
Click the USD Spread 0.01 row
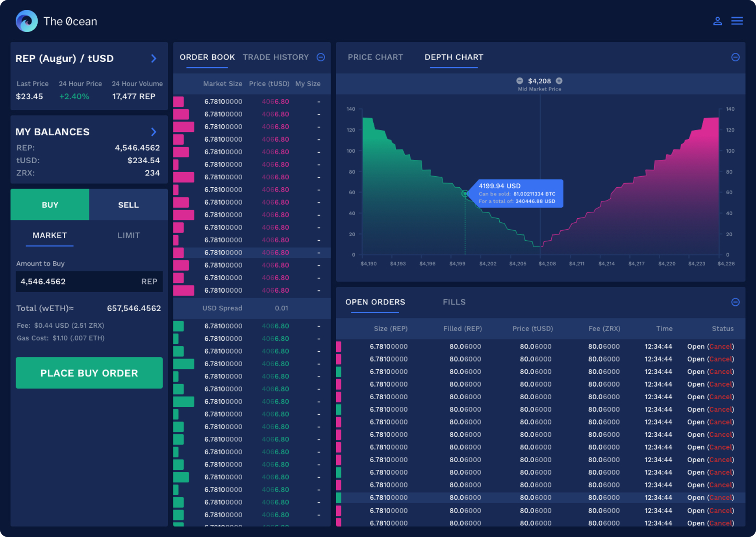point(252,308)
